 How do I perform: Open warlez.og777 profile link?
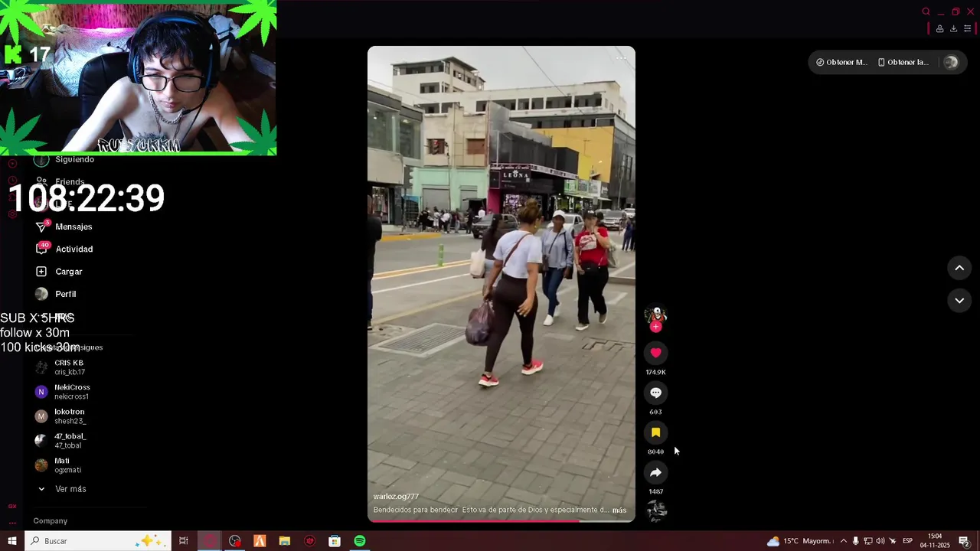[396, 497]
